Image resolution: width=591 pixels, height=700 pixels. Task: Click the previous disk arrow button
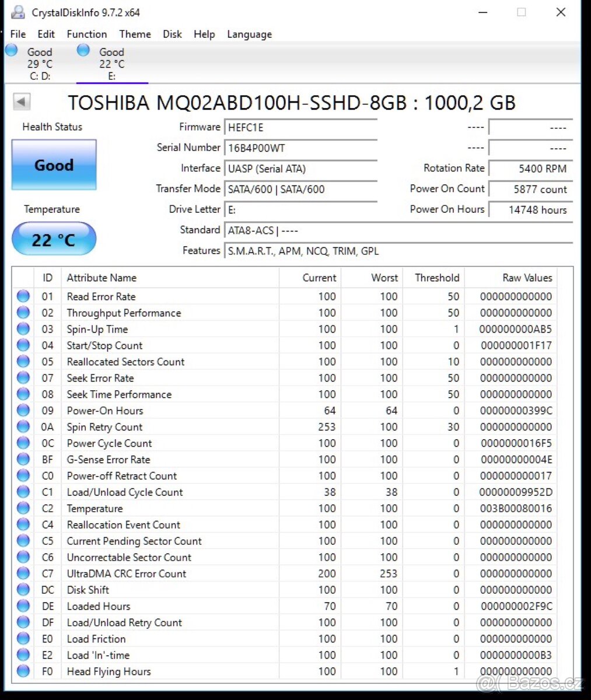(22, 102)
